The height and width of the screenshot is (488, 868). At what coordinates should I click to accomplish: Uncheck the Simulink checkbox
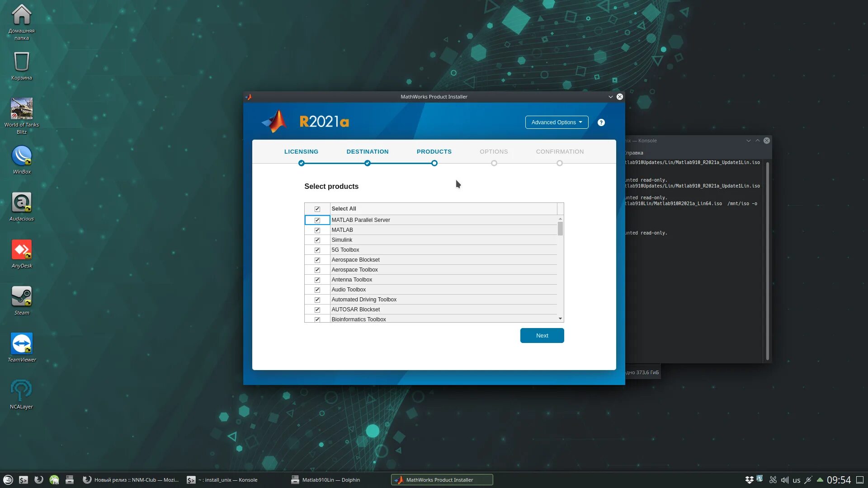pos(317,240)
